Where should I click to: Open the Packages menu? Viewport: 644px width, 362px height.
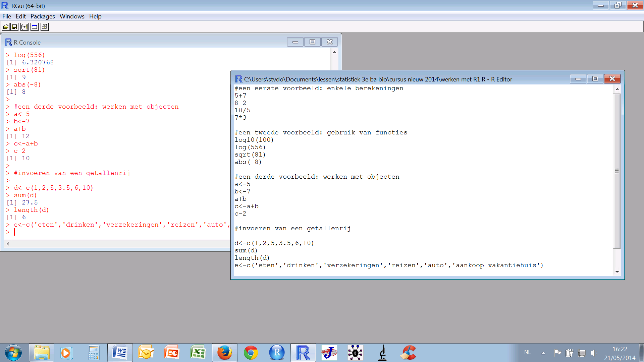[x=43, y=16]
